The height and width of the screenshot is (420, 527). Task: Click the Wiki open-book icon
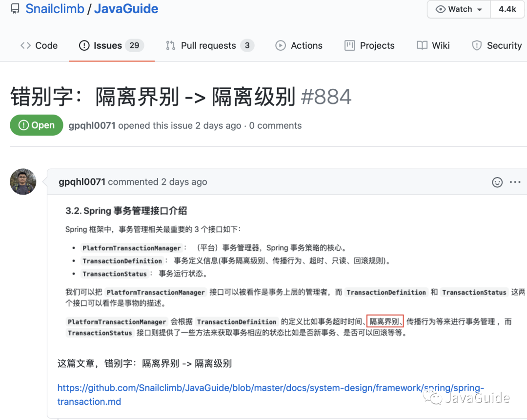pos(422,45)
